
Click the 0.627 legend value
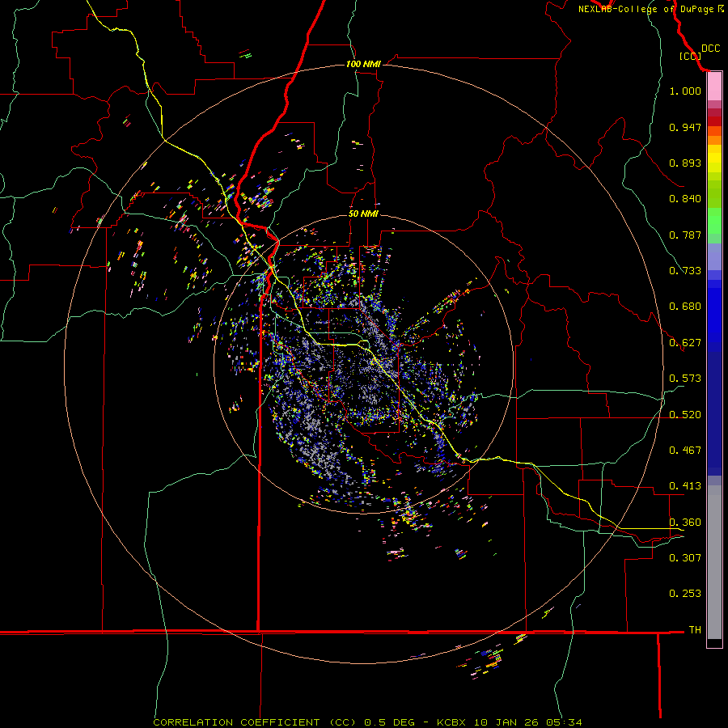[685, 343]
